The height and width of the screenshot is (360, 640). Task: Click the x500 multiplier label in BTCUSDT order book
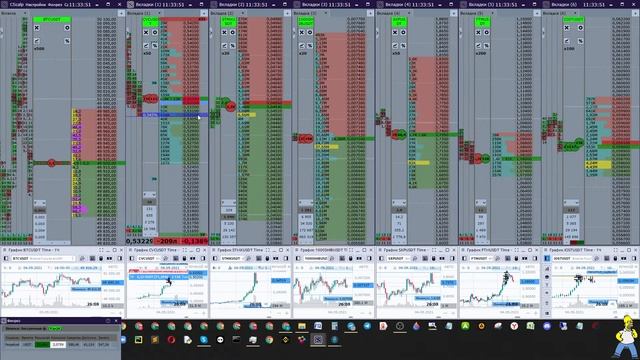39,49
